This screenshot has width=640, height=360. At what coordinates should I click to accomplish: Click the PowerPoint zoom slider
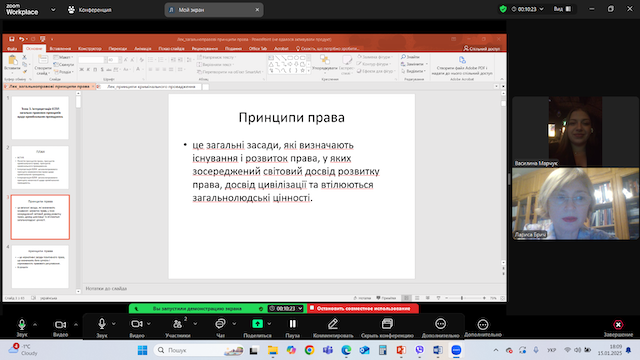[465, 298]
